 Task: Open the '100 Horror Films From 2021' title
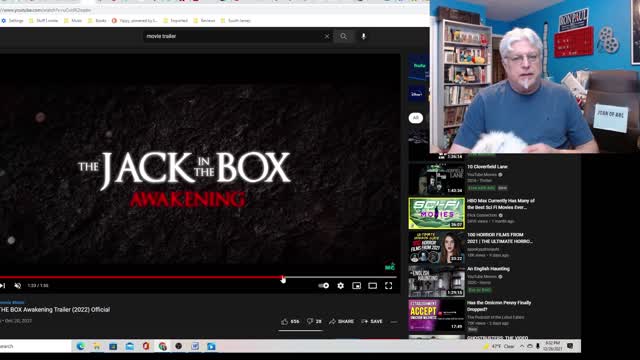[500, 238]
